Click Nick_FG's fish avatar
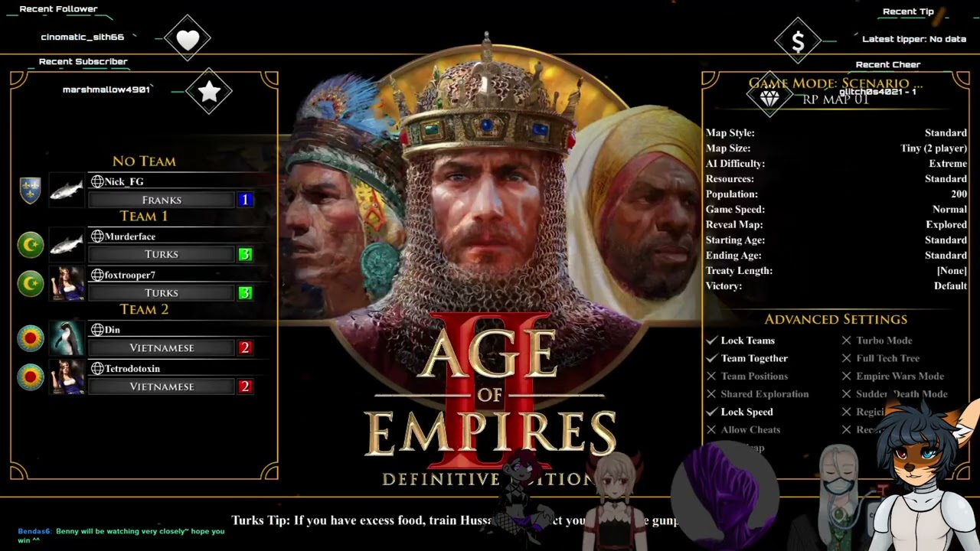980x551 pixels. [x=67, y=190]
